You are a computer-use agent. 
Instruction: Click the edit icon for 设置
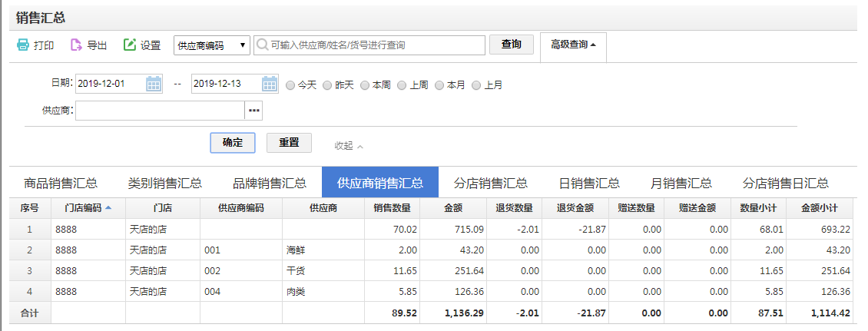(x=130, y=45)
